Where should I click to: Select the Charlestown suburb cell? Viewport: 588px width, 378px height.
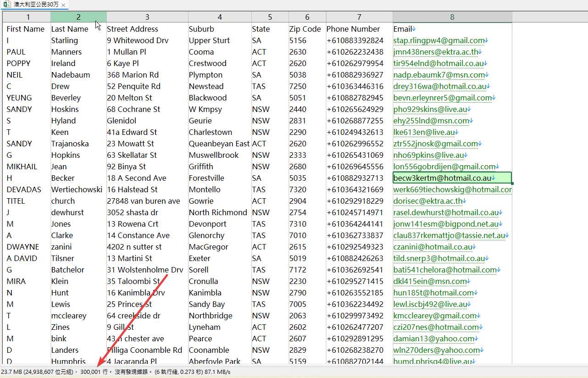220,132
